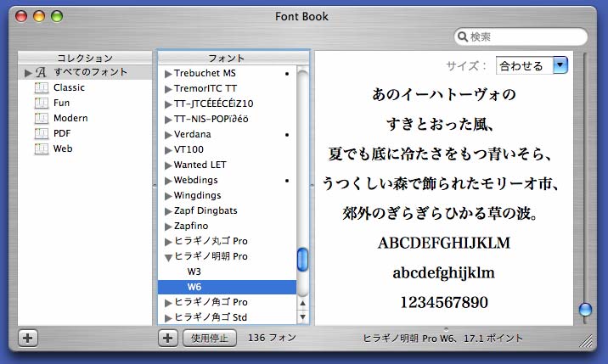Collapse the ヒラギノ明朝 Pro family
Image resolution: width=608 pixels, height=364 pixels.
[168, 257]
